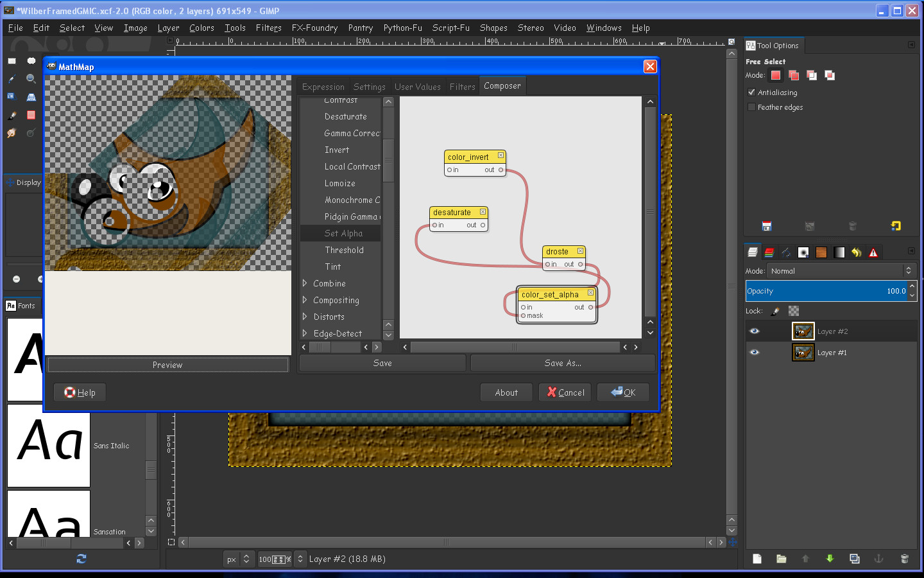Create a new layer group folder
This screenshot has width=924, height=578.
(x=781, y=559)
